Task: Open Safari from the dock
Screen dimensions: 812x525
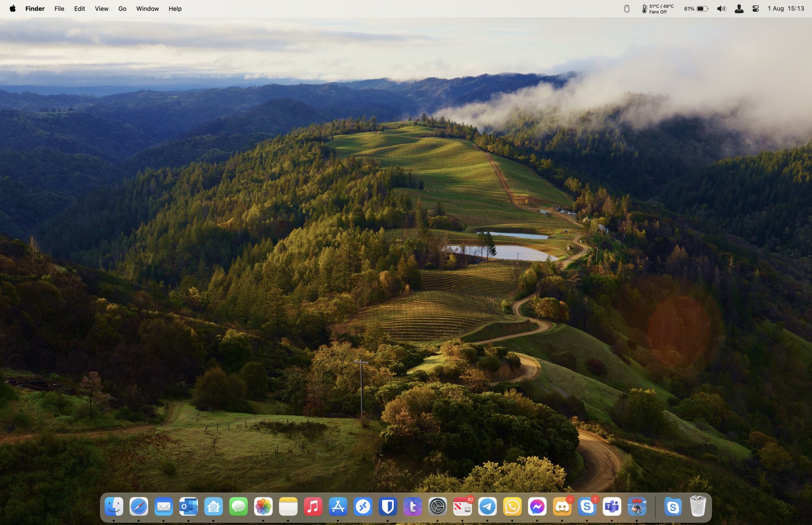Action: 138,506
